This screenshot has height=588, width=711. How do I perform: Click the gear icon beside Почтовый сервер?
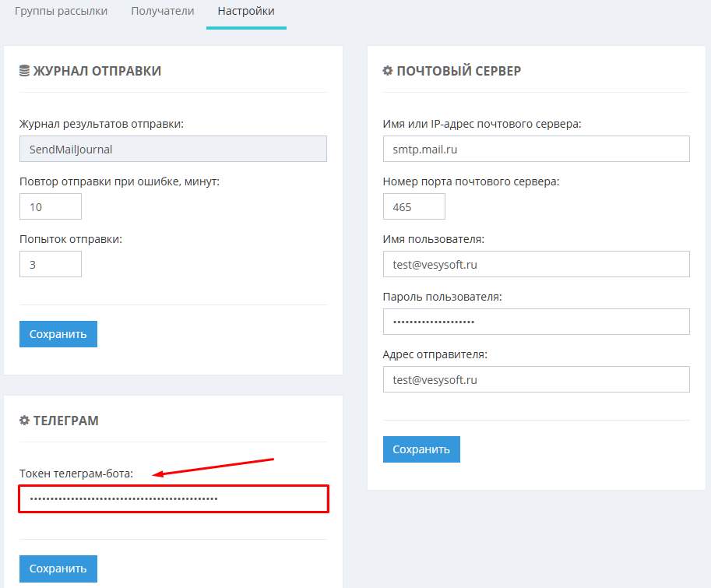(x=388, y=71)
